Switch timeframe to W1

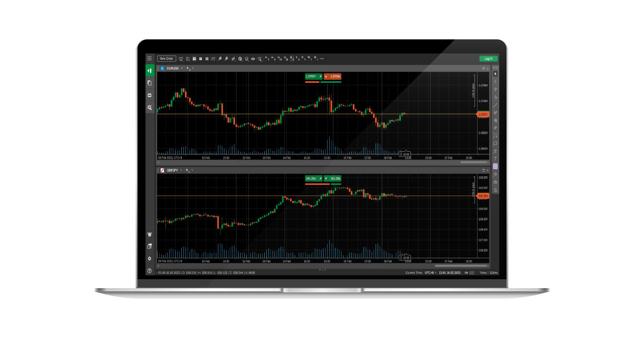point(309,59)
